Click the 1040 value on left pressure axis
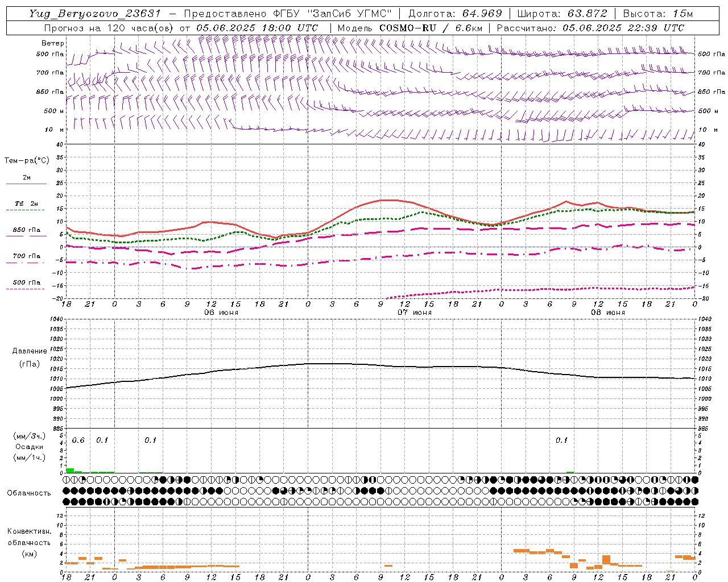Screen dimensions: 728x582 pos(56,319)
